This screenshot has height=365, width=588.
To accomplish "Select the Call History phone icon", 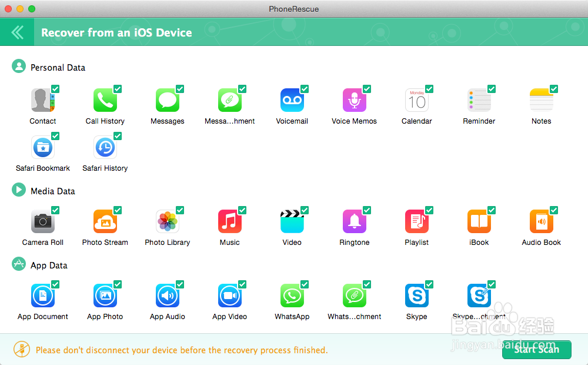I will (105, 100).
